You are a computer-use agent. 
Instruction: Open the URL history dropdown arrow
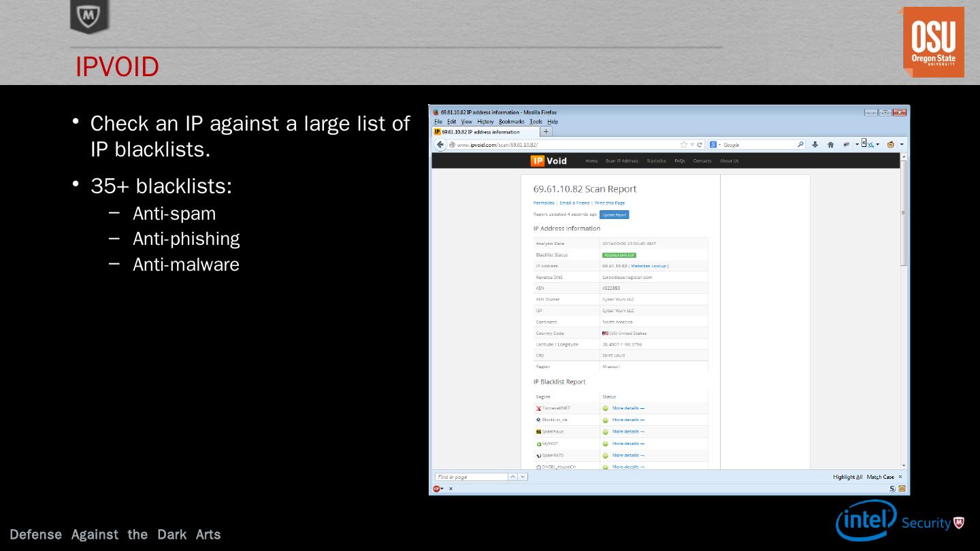(x=692, y=145)
